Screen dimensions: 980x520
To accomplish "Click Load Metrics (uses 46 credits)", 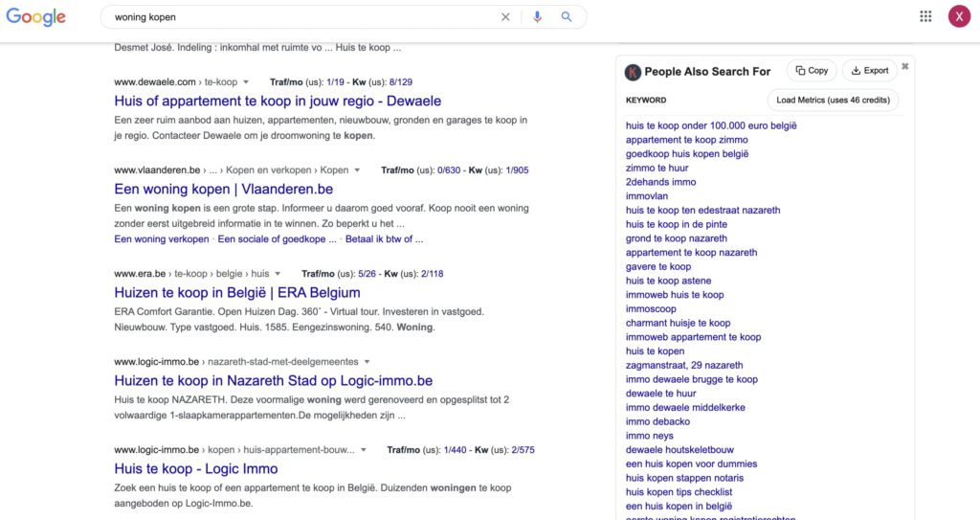I will [x=833, y=101].
